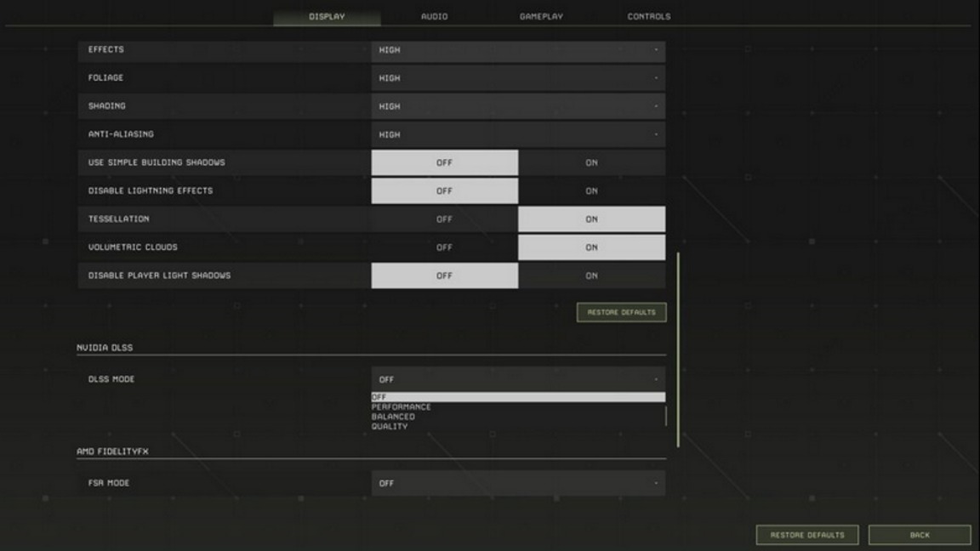Collapse the DLSS Mode dropdown

[518, 379]
